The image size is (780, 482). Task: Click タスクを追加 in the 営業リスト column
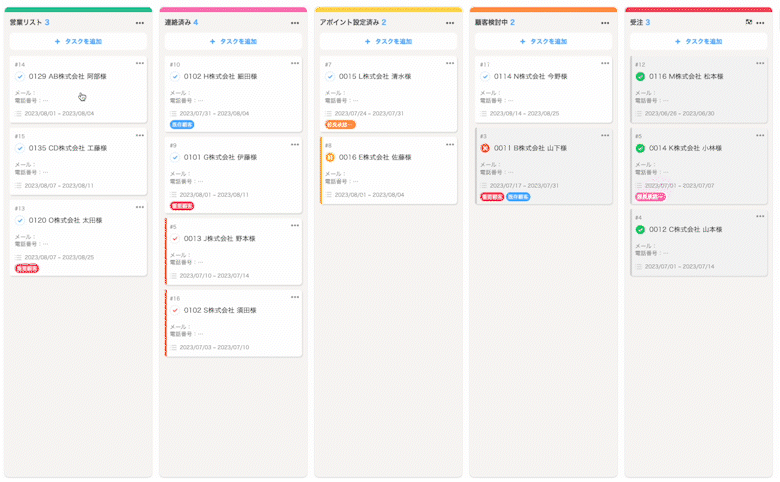[x=78, y=41]
